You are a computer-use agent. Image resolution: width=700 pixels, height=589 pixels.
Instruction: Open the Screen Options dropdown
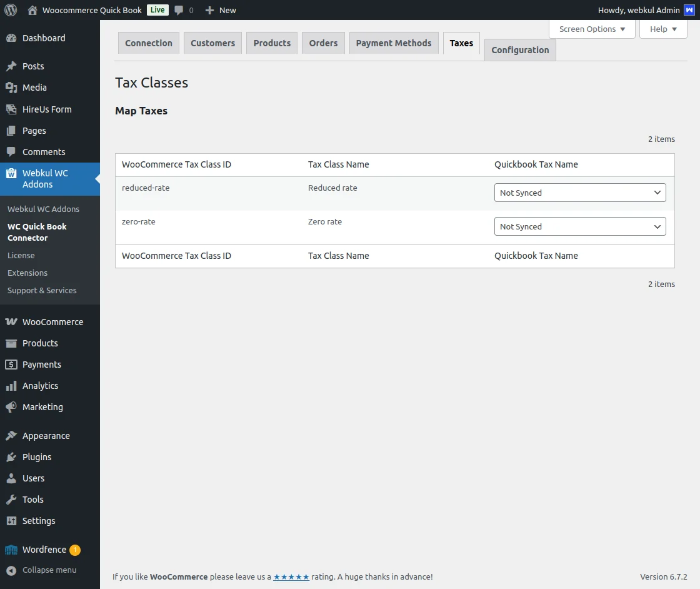(x=590, y=29)
